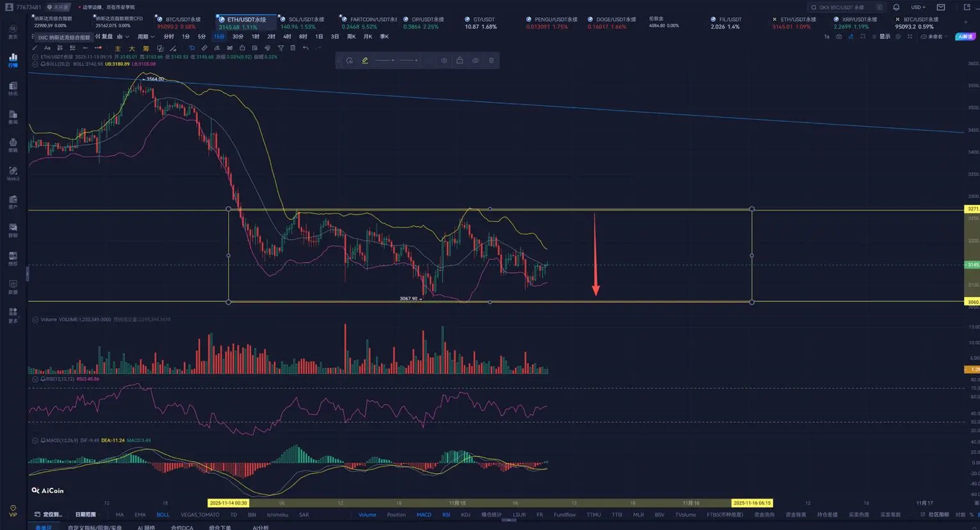Image resolution: width=980 pixels, height=530 pixels.
Task: Open the chart type dropdown
Action: click(123, 36)
